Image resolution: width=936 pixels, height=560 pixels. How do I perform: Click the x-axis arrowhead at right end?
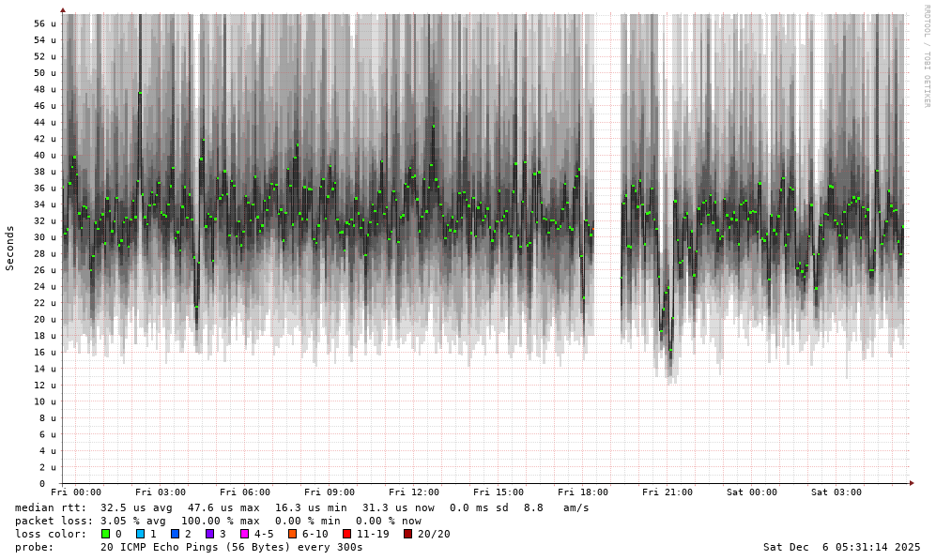(911, 482)
